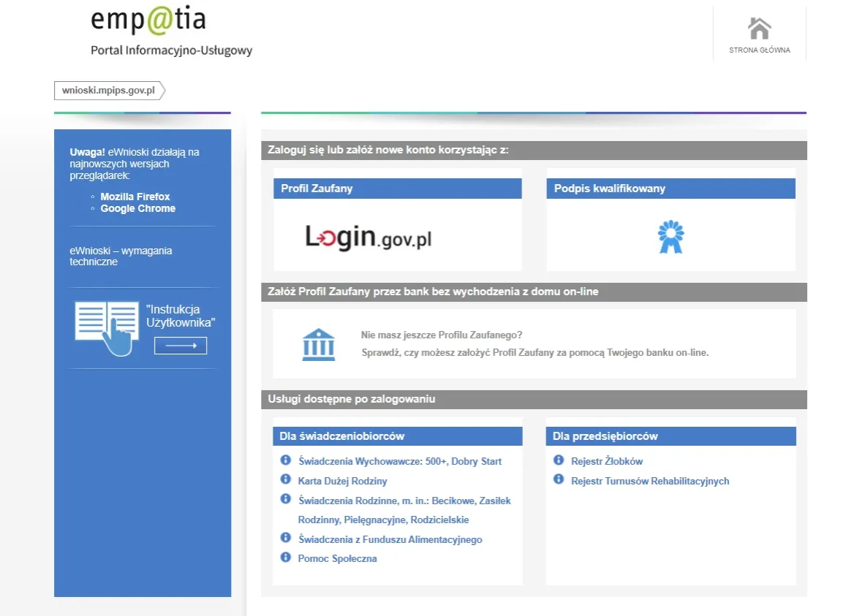Click the Instrukcja Użytkownika book icon
This screenshot has width=857, height=616.
107,327
